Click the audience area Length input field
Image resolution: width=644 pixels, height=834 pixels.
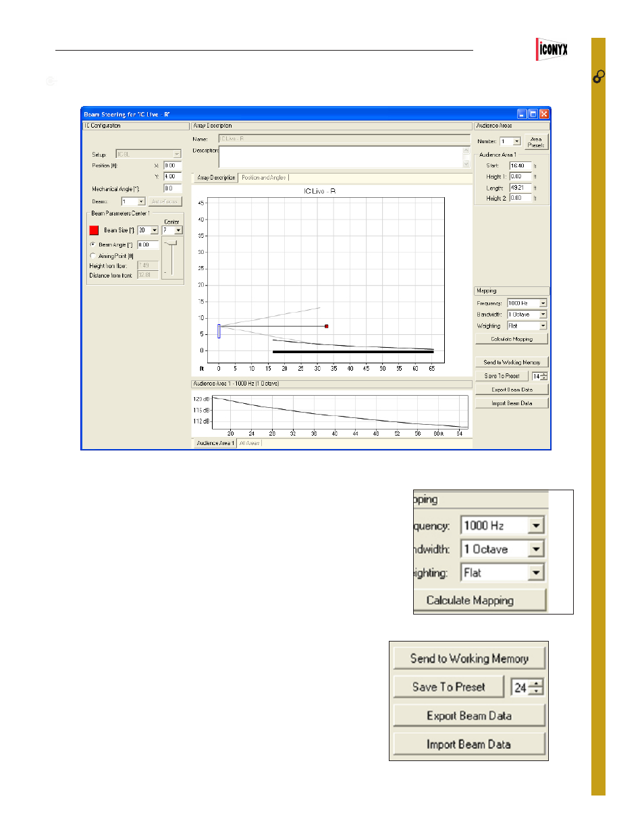pos(520,188)
